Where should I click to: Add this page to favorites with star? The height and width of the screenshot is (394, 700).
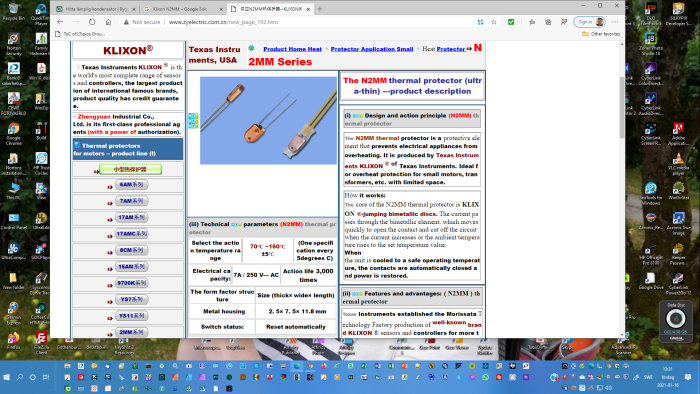[x=494, y=22]
